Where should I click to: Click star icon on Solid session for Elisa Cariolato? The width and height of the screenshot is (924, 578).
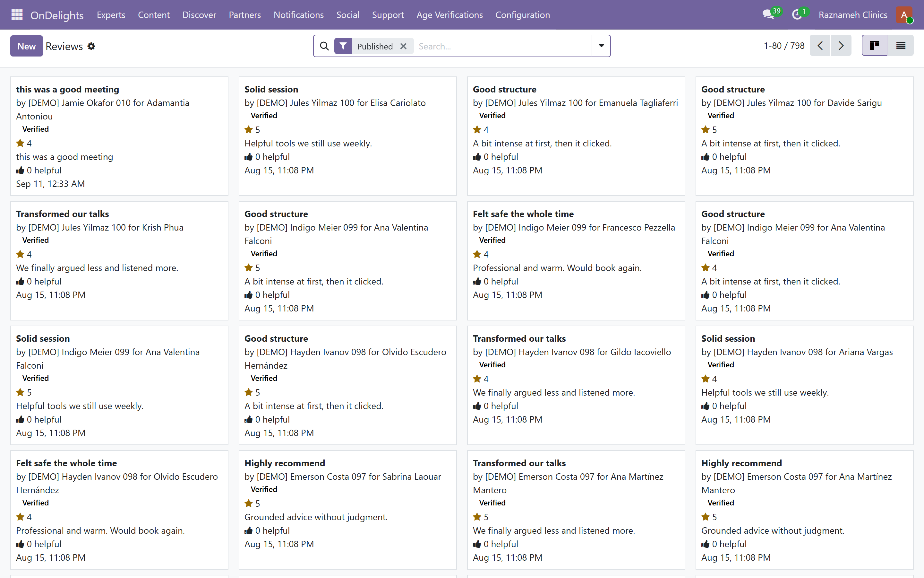(x=249, y=130)
